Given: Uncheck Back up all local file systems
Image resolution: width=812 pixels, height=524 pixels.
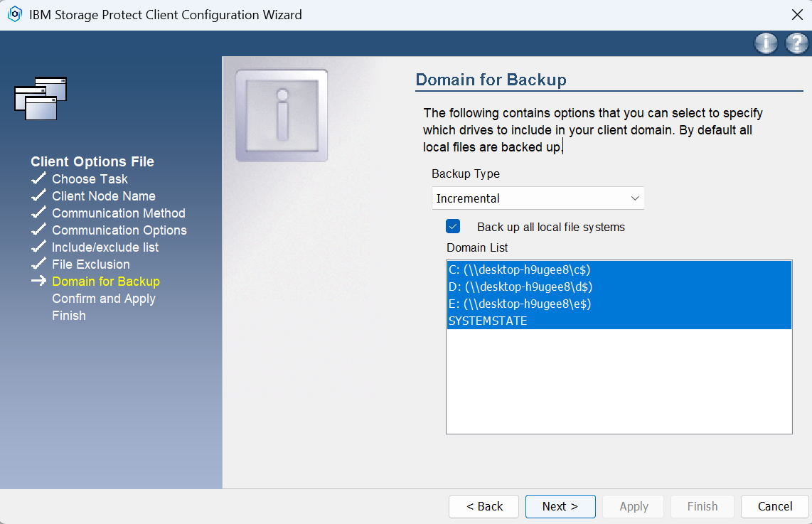Looking at the screenshot, I should pyautogui.click(x=453, y=227).
